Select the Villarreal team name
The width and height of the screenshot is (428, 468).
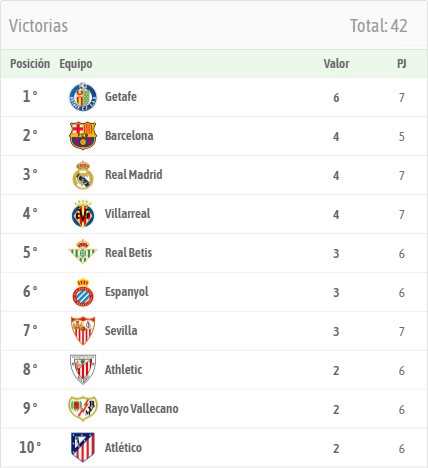click(x=128, y=214)
